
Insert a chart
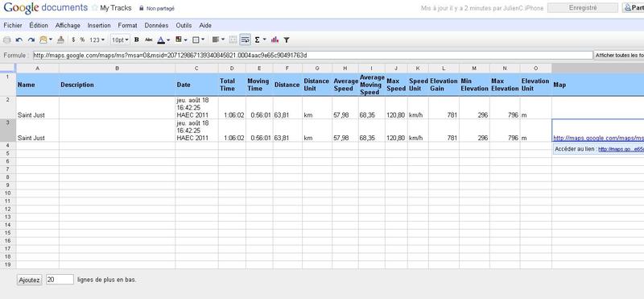click(275, 40)
